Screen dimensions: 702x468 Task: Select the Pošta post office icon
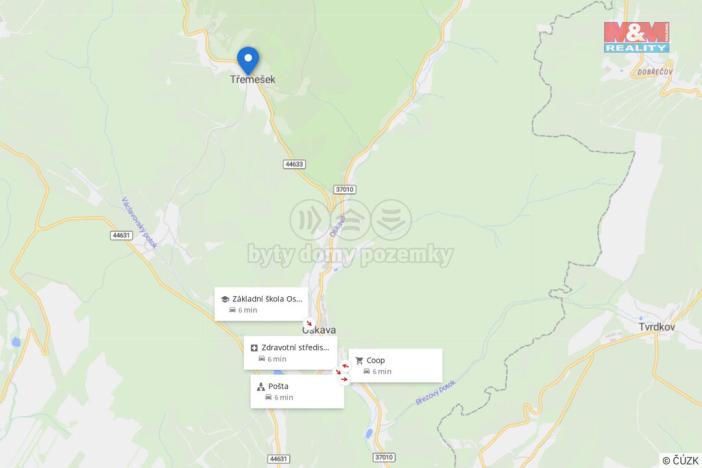click(261, 386)
